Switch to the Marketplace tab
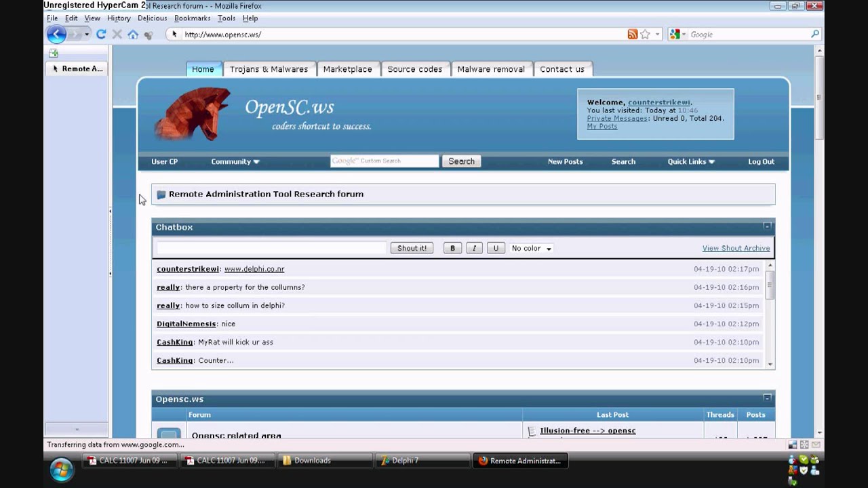868x488 pixels. (x=347, y=69)
